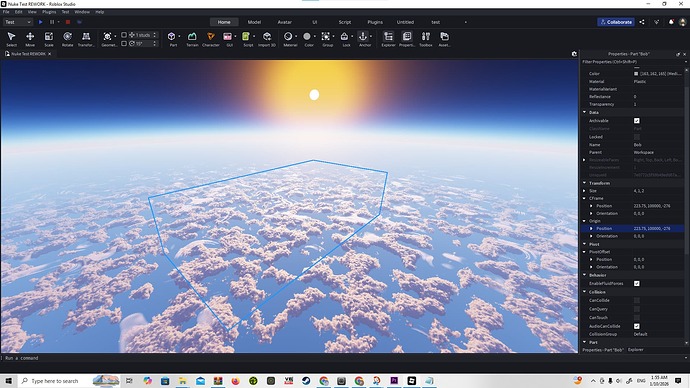
Task: Open the Window menu
Action: pyautogui.click(x=82, y=12)
